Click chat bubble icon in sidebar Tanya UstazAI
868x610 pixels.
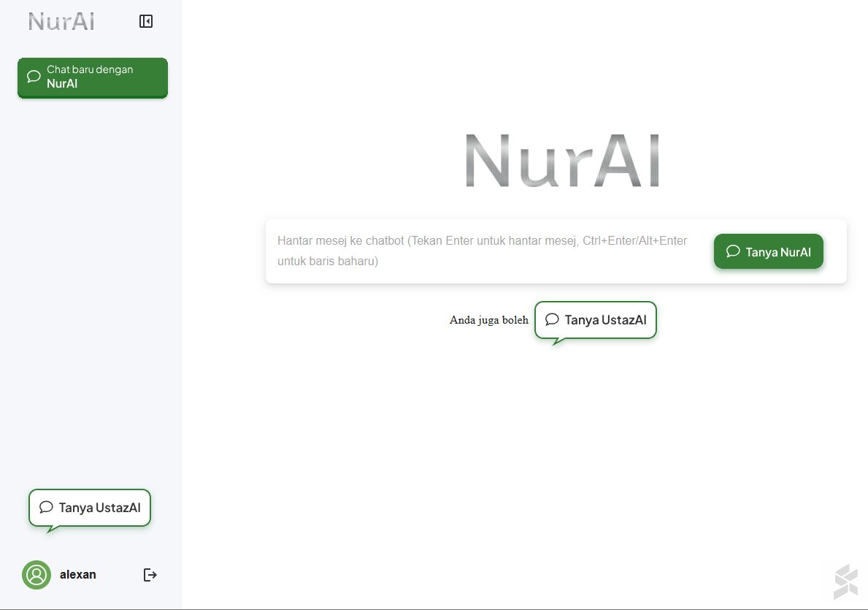pyautogui.click(x=46, y=507)
